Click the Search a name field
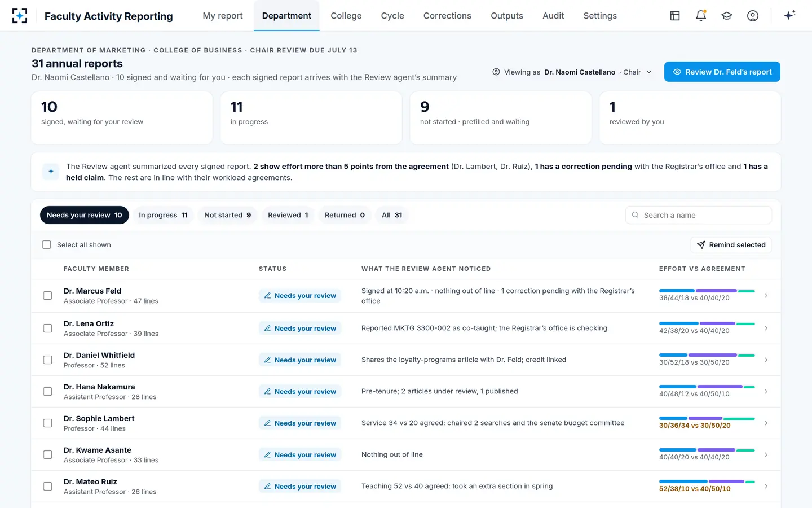 pyautogui.click(x=698, y=215)
